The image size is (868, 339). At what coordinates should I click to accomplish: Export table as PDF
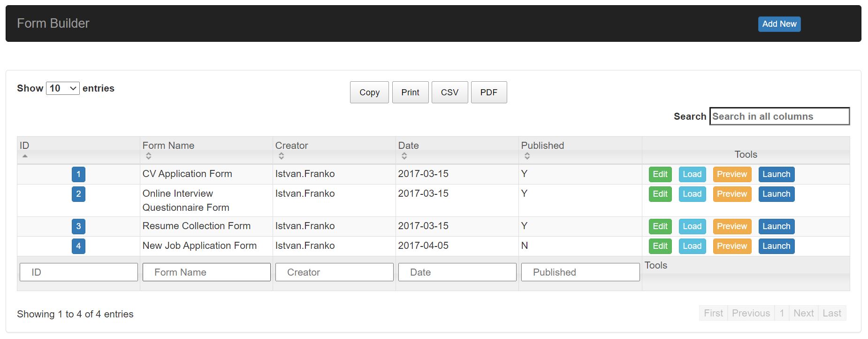tap(488, 92)
